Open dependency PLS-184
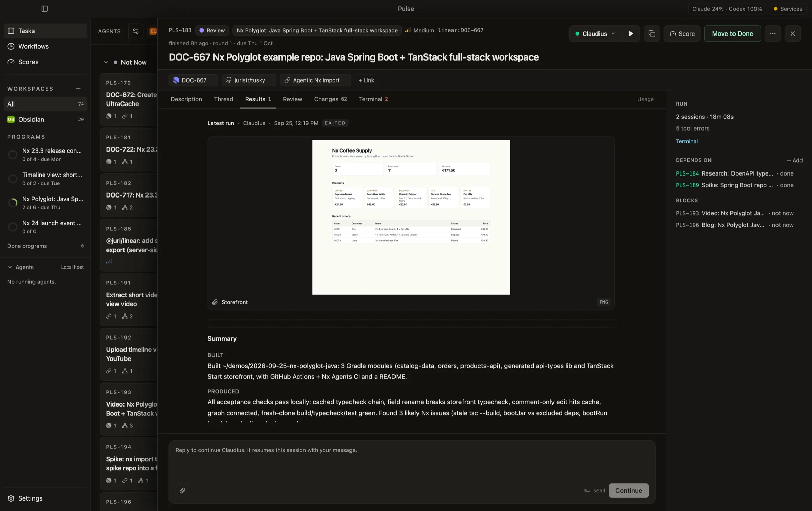The width and height of the screenshot is (812, 511). (735, 173)
